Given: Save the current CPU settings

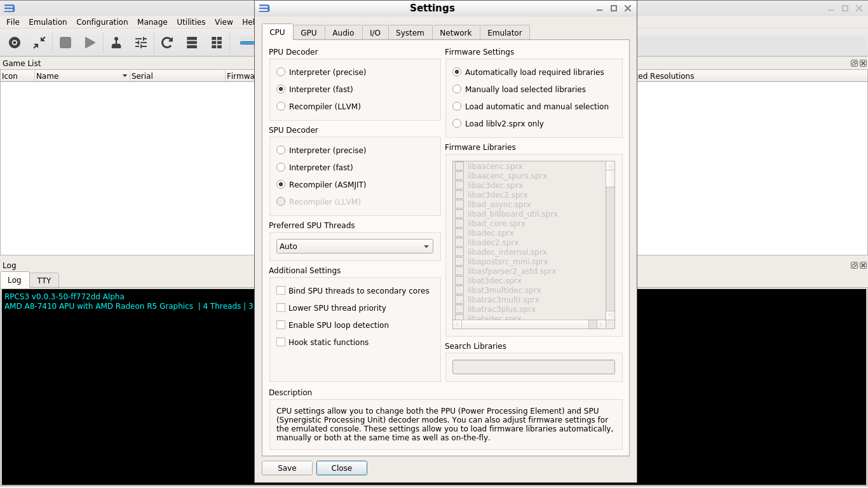Looking at the screenshot, I should (287, 468).
